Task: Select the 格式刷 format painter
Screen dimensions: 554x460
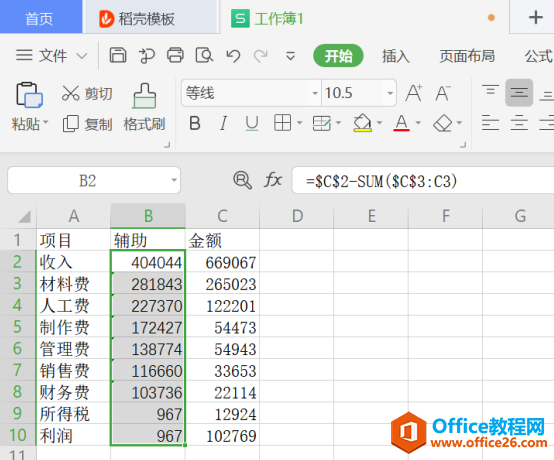Action: (144, 107)
